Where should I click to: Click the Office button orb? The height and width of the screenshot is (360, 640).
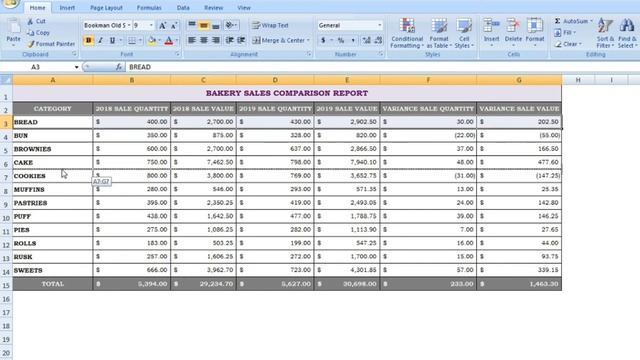[x=10, y=3]
